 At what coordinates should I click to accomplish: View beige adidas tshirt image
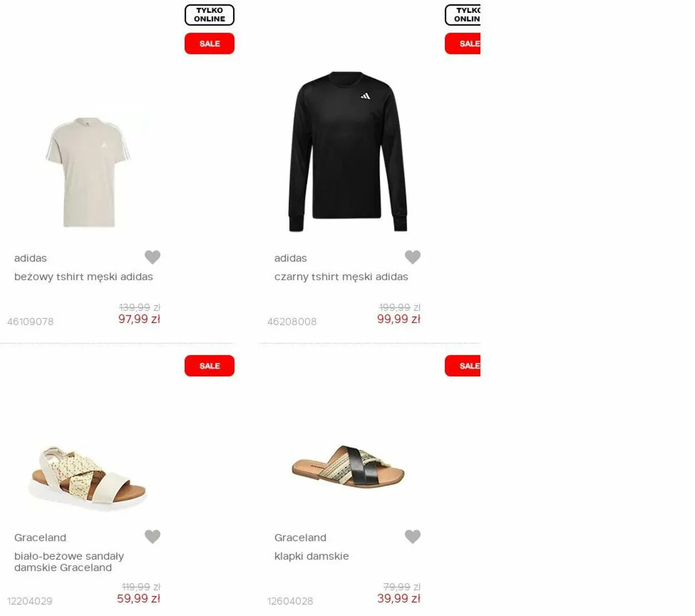88,172
